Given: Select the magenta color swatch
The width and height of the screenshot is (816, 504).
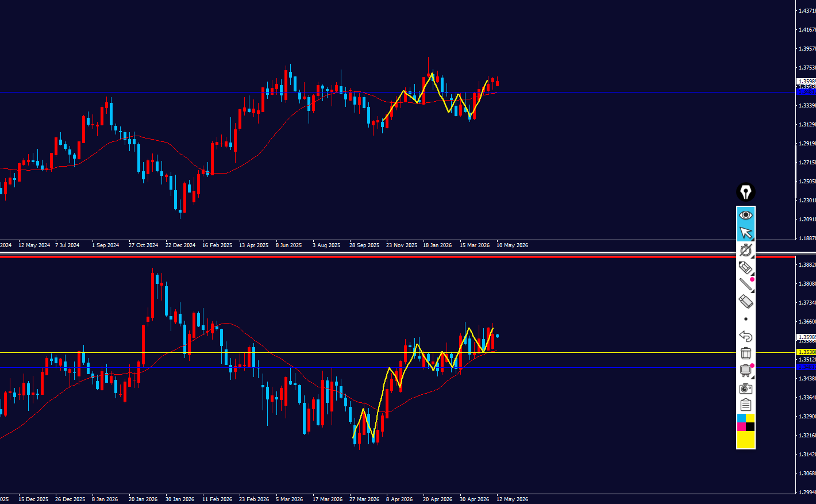Looking at the screenshot, I should point(741,426).
